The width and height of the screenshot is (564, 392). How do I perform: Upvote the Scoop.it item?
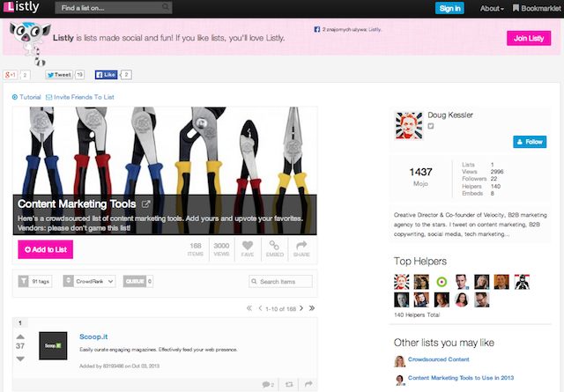(x=20, y=337)
